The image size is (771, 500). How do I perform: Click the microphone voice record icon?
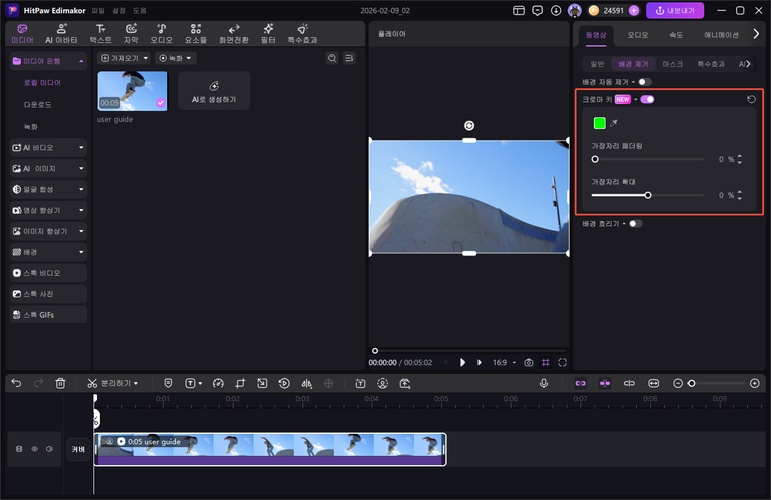(x=544, y=383)
